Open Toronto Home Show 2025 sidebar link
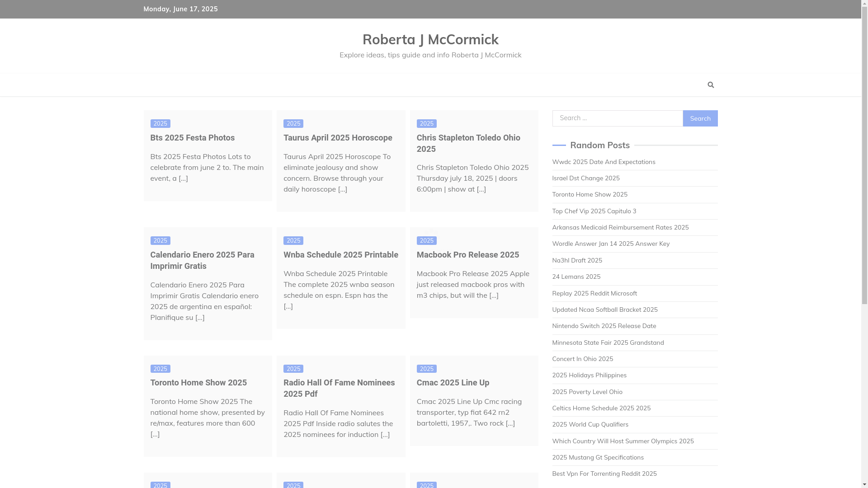868x488 pixels. (590, 194)
